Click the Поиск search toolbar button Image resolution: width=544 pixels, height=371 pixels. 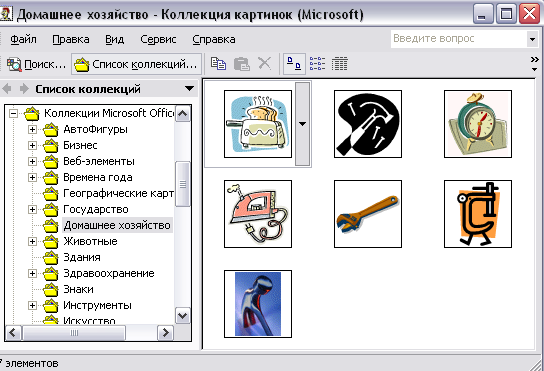click(36, 64)
